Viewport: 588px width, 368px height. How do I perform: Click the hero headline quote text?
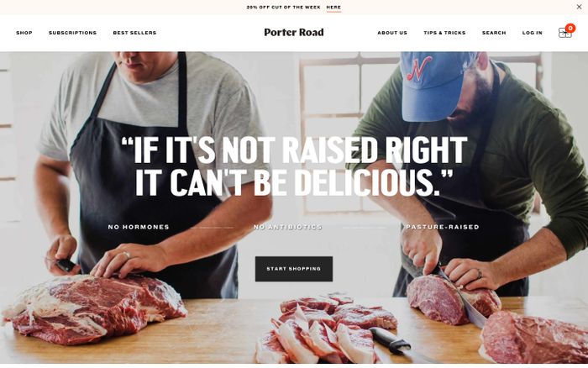(294, 166)
